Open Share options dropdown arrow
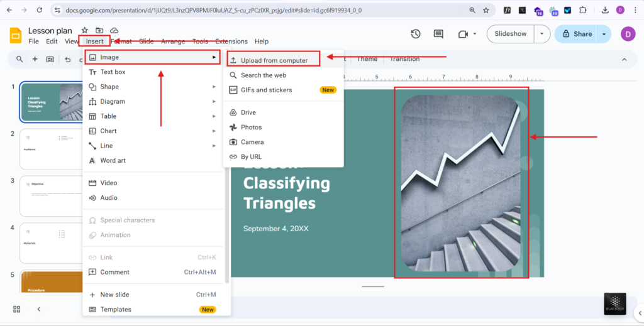This screenshot has height=326, width=644. pos(604,34)
